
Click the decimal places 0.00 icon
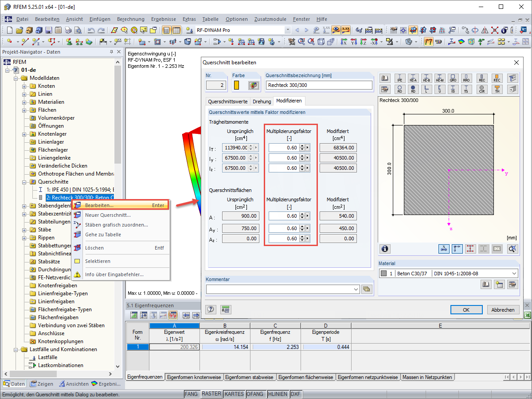click(x=226, y=309)
